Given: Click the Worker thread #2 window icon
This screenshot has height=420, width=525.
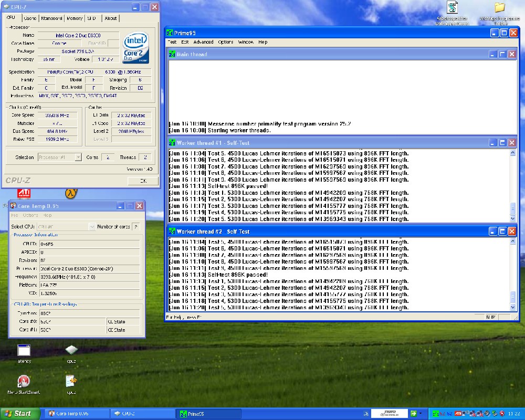Looking at the screenshot, I should click(172, 232).
